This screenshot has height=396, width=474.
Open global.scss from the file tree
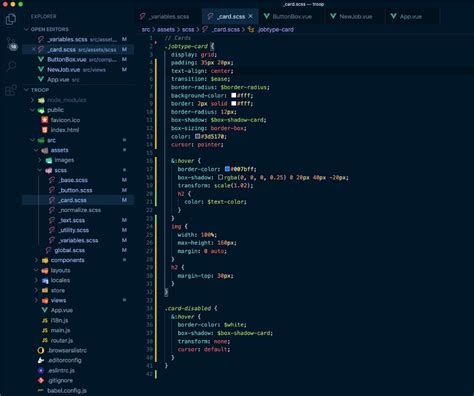pyautogui.click(x=78, y=250)
